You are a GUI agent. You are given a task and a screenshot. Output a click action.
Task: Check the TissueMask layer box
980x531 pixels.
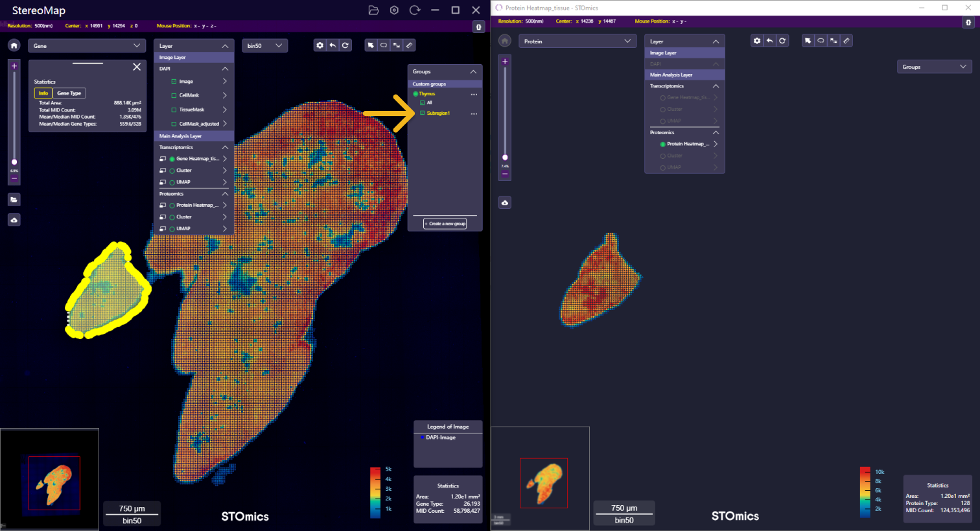coord(174,110)
